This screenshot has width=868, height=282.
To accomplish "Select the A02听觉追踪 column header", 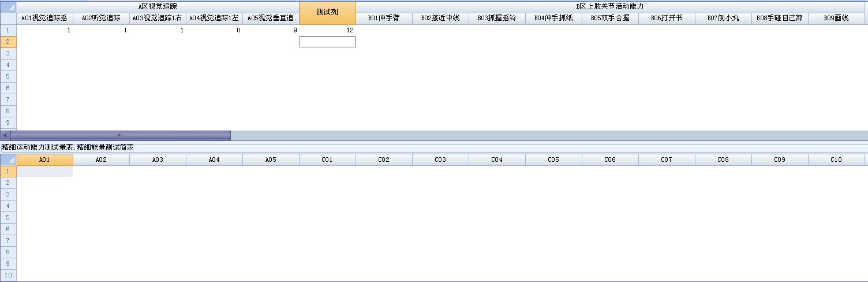I will [x=101, y=18].
